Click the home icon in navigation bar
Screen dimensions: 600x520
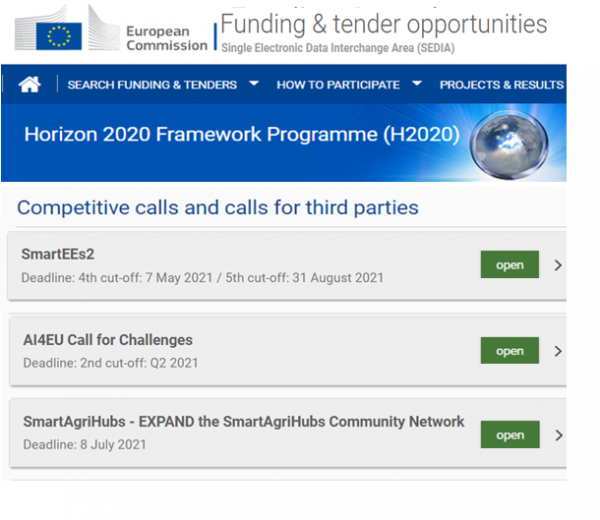click(x=30, y=85)
